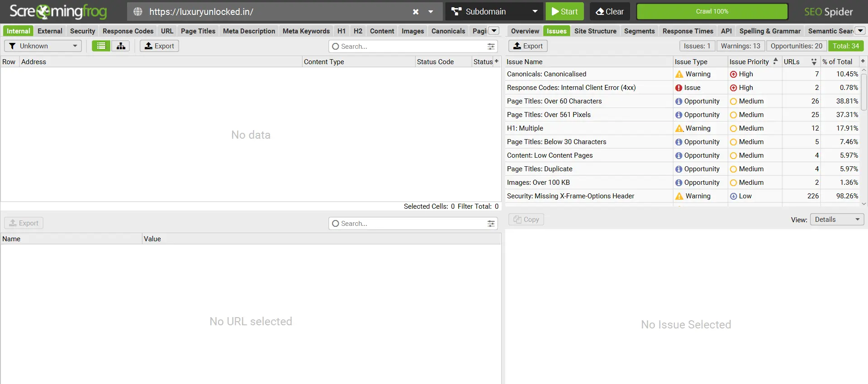Sort by Address column header
The image size is (868, 384).
tap(161, 61)
